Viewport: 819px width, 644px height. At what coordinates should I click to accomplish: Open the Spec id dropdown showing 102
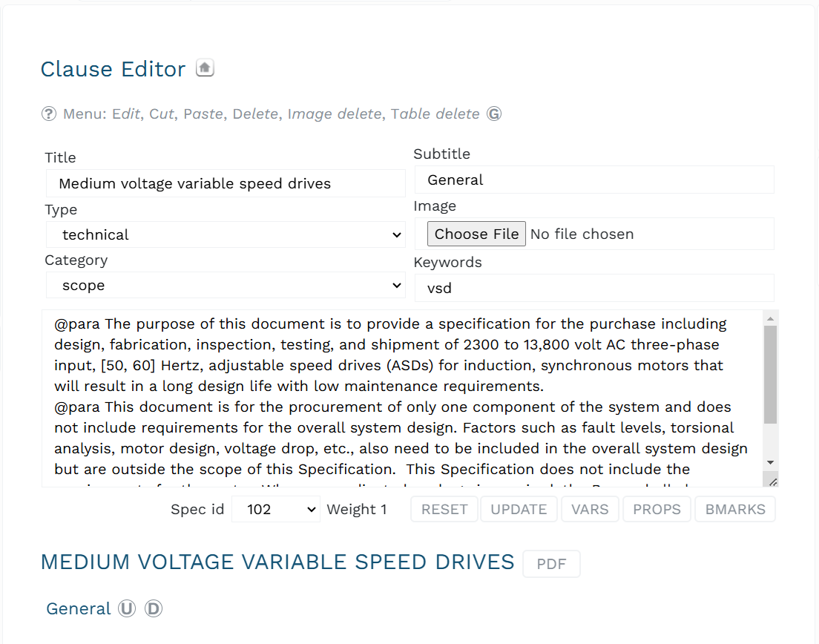tap(276, 509)
